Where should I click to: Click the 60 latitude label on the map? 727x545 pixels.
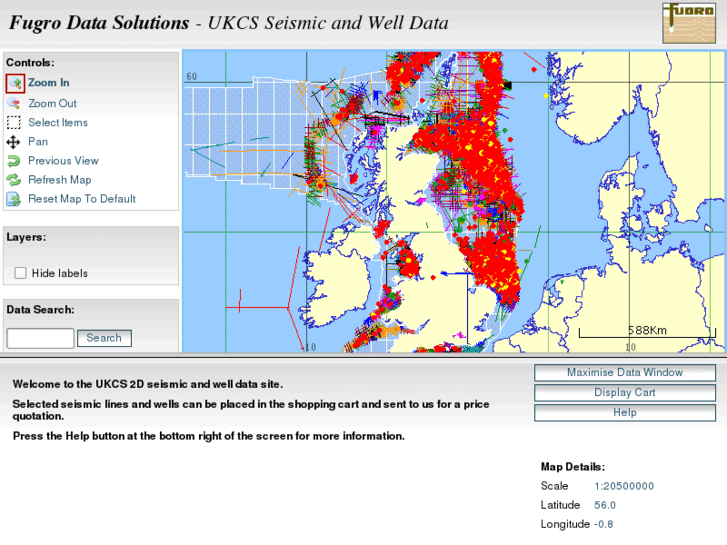[191, 77]
